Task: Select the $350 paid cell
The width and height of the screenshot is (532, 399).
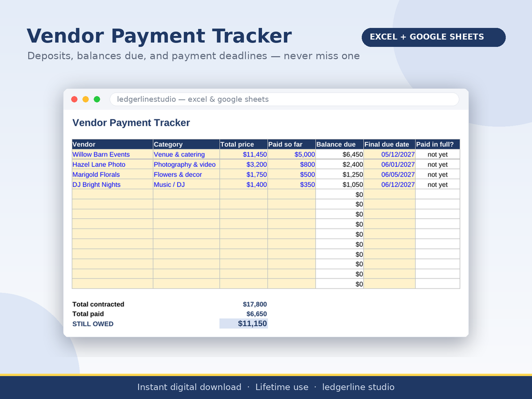Action: pyautogui.click(x=291, y=184)
